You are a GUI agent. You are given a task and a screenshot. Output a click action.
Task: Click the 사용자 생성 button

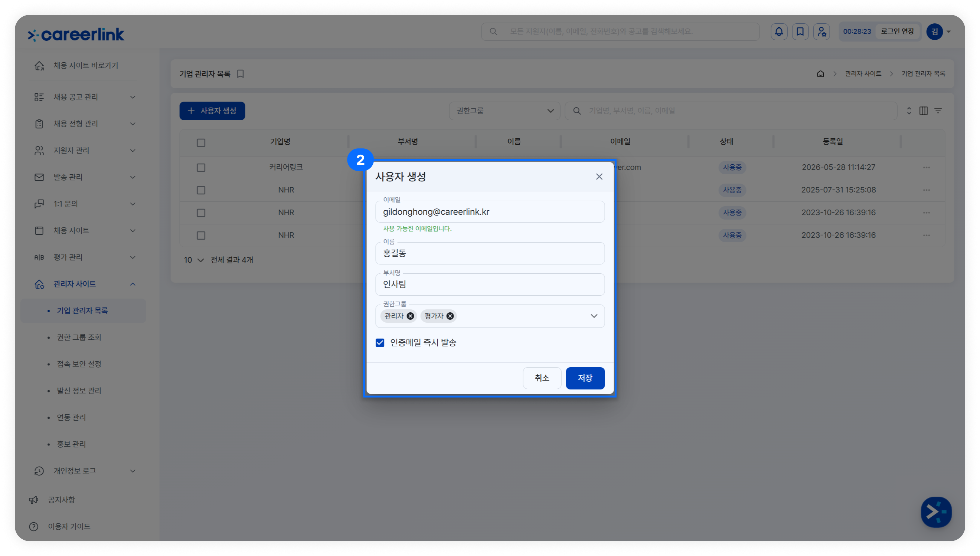212,111
